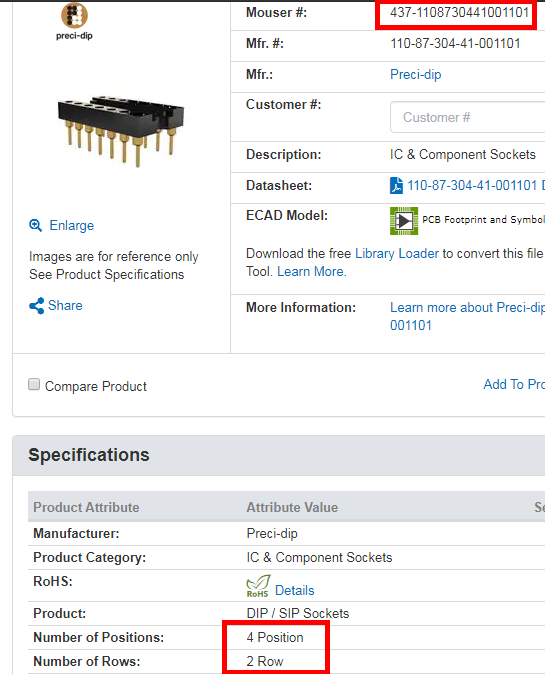Viewport: 545px width, 674px height.
Task: Select the Mouser number 437-1108730441001101
Action: [x=459, y=12]
